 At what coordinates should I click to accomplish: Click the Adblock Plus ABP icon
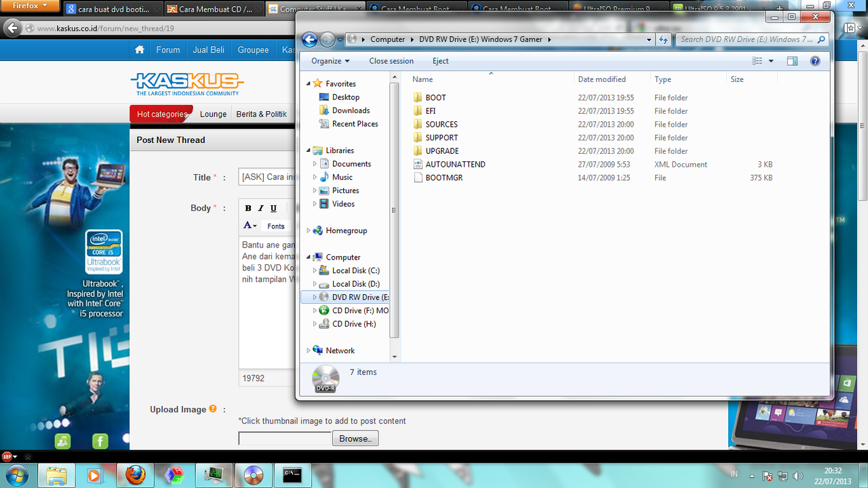[7, 456]
